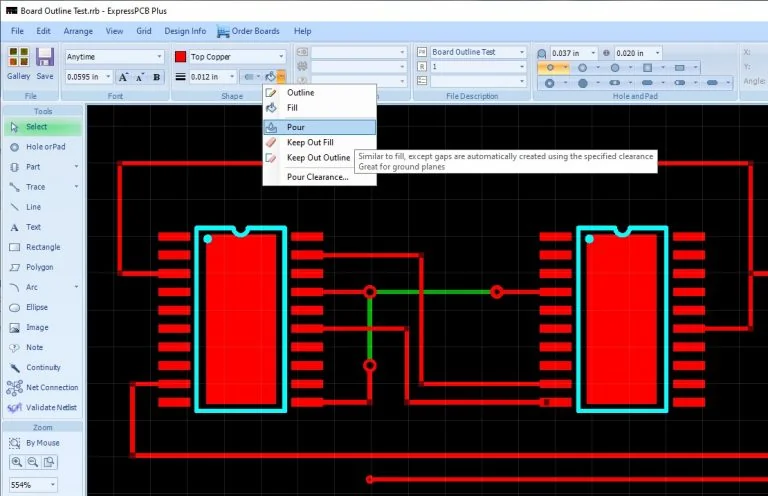Screen dimensions: 768x496
Task: Activate the Continuity tool
Action: point(43,368)
